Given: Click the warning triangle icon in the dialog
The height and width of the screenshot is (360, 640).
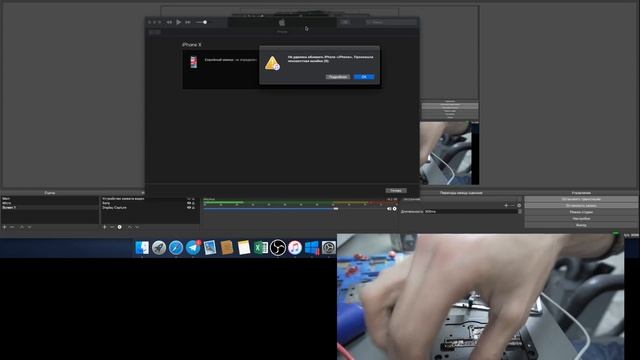Looking at the screenshot, I should [x=272, y=63].
